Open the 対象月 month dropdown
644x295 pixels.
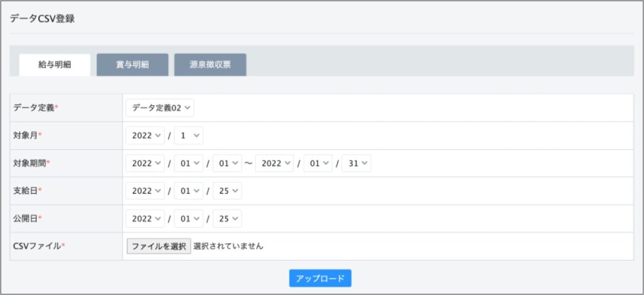click(x=189, y=135)
